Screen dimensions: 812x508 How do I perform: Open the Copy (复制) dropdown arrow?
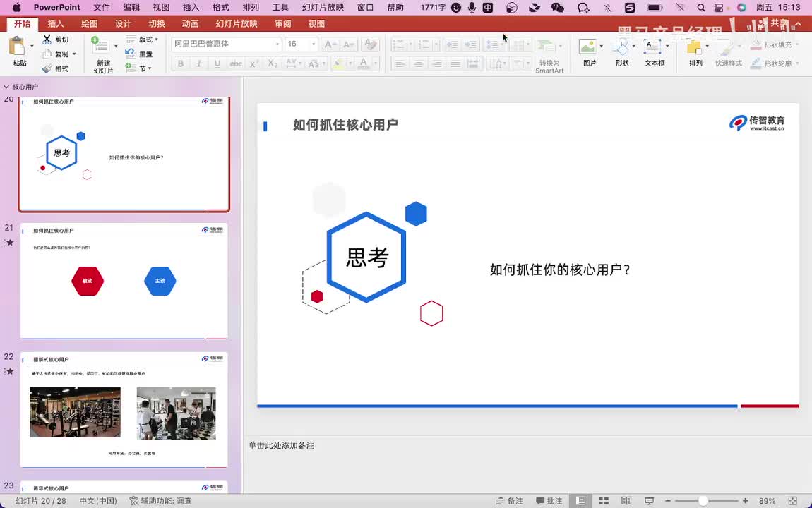click(74, 54)
